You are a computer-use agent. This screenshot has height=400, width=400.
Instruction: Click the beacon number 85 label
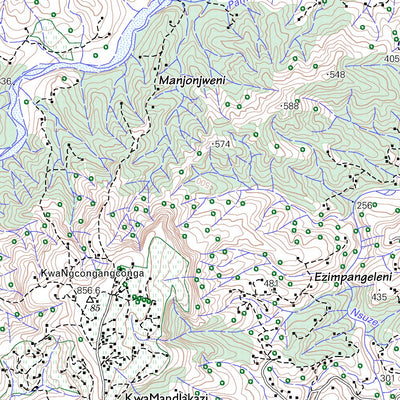coord(95,308)
